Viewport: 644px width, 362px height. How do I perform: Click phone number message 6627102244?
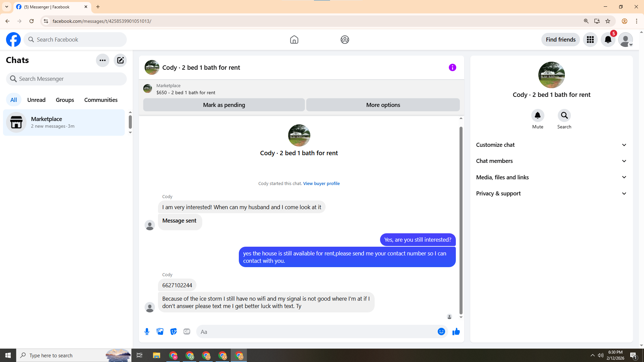click(x=177, y=285)
